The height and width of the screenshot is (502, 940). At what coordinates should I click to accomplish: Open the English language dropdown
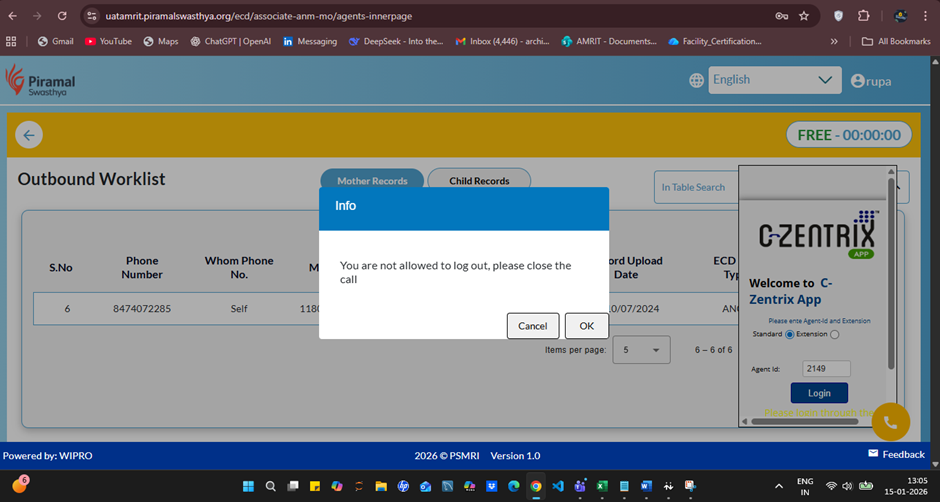point(774,80)
